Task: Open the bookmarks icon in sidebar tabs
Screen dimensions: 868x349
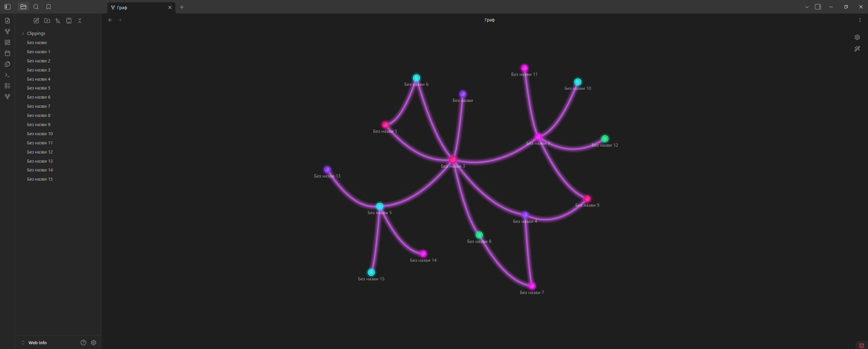Action: 49,7
